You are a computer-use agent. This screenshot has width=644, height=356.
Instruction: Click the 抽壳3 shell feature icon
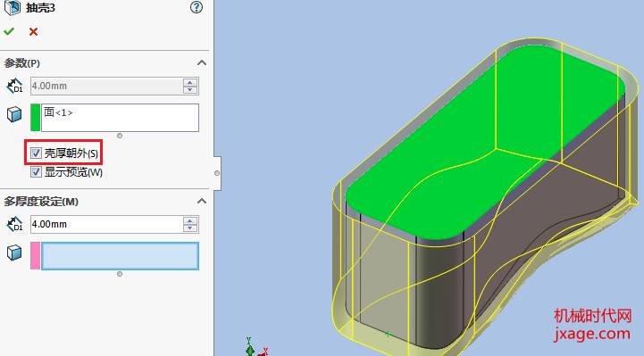pos(12,7)
